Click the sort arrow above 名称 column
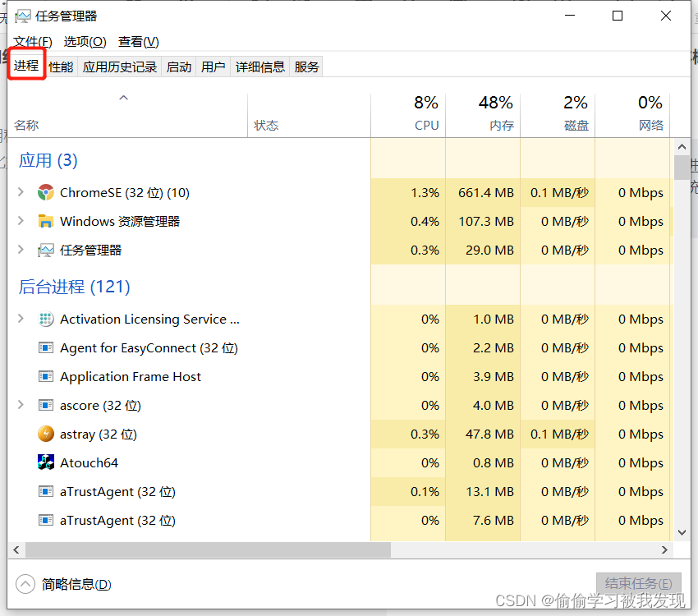698x616 pixels. 124,98
